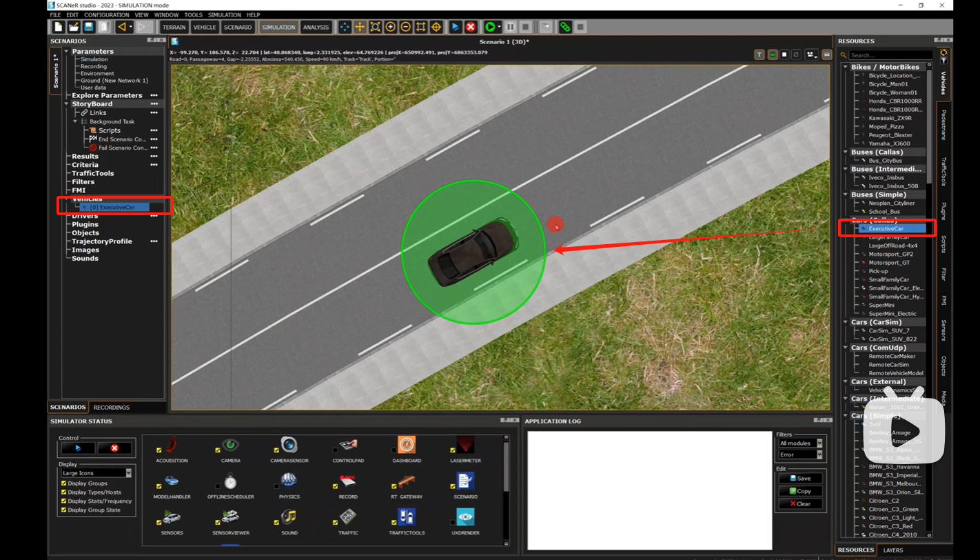Enable the DASHBOARD module checkbox
This screenshot has height=560, width=980.
394,450
